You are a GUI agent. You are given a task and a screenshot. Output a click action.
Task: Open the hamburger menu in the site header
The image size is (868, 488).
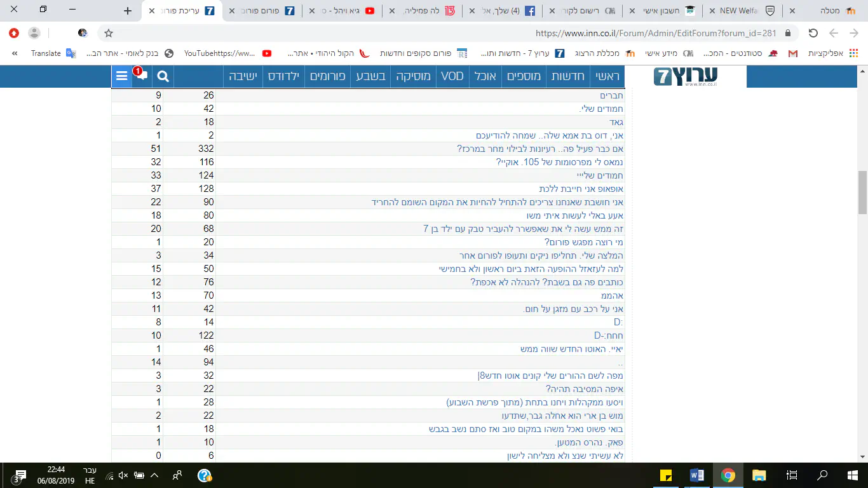pyautogui.click(x=121, y=76)
